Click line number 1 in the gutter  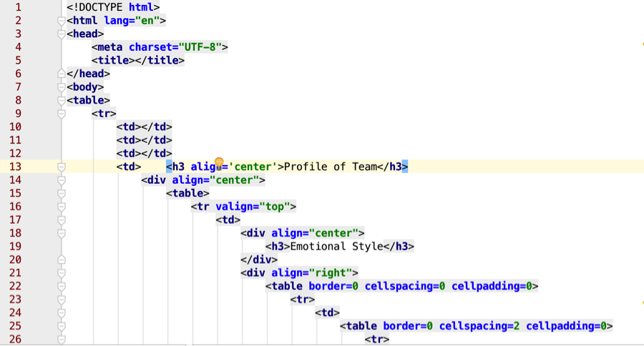pos(18,7)
